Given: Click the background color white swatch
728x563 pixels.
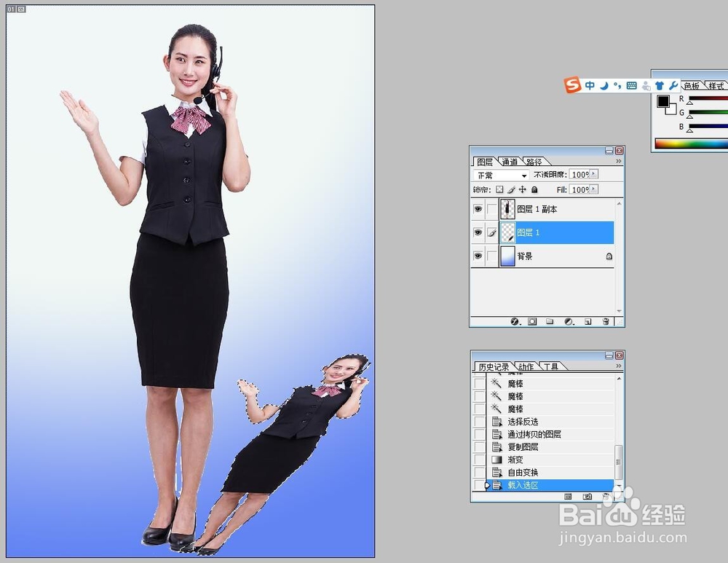Looking at the screenshot, I should pyautogui.click(x=672, y=111).
